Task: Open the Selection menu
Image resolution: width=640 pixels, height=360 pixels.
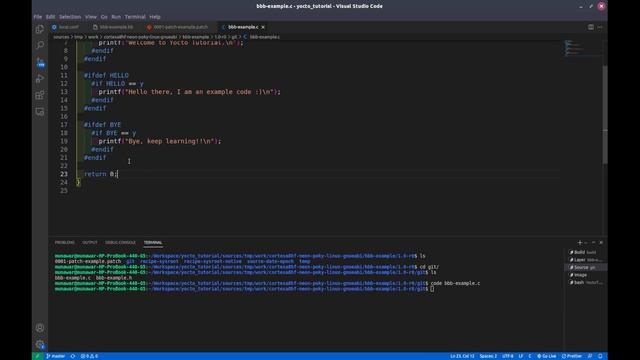Action: pyautogui.click(x=70, y=17)
